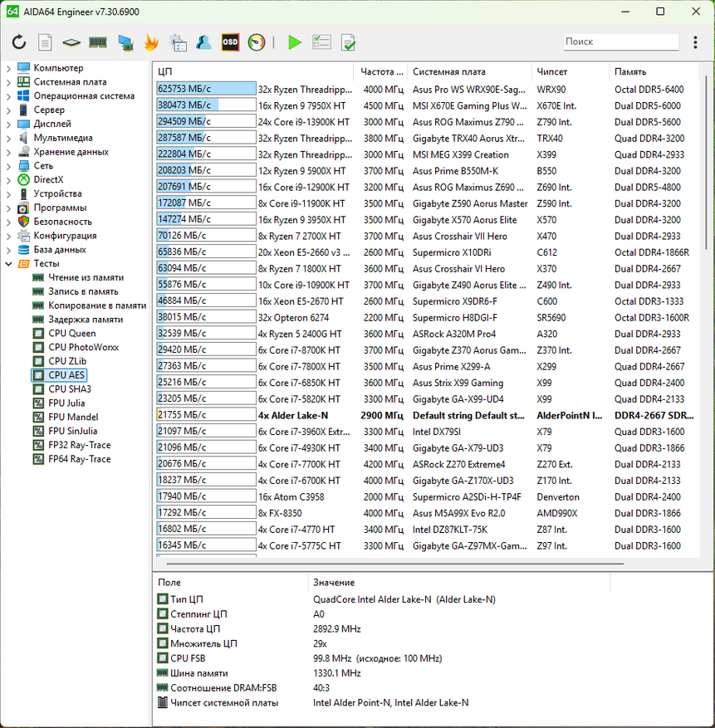Click the orange gauge benchmark icon
Viewport: 715px width, 728px height.
coord(257,42)
